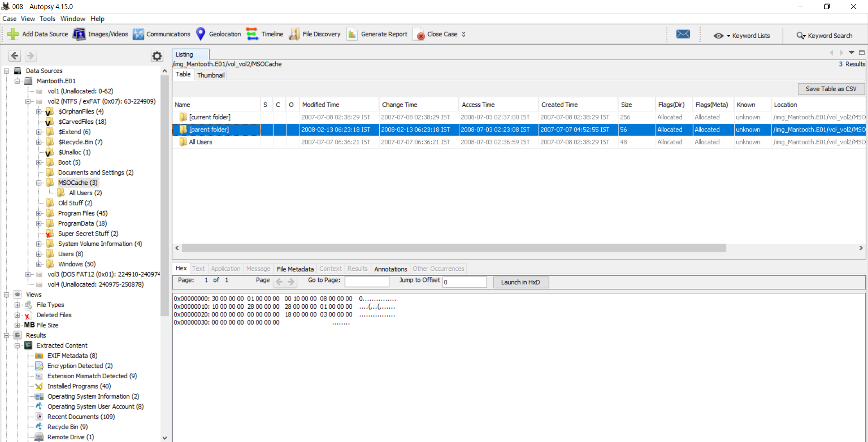Switch to the Thumbnail tab
The image size is (868, 442).
[x=211, y=75]
